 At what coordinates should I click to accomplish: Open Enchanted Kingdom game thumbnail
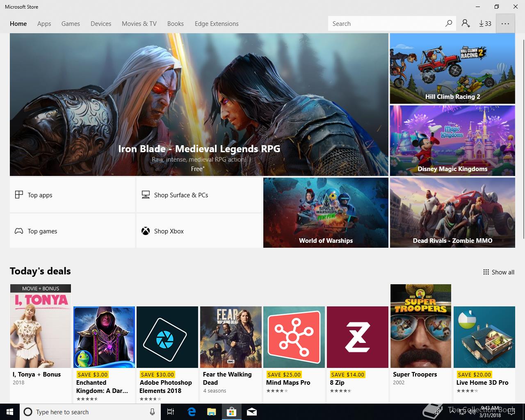coord(104,337)
